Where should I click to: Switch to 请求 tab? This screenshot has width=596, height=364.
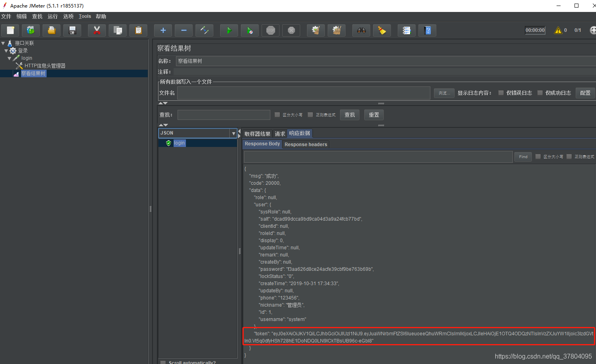[x=280, y=134]
